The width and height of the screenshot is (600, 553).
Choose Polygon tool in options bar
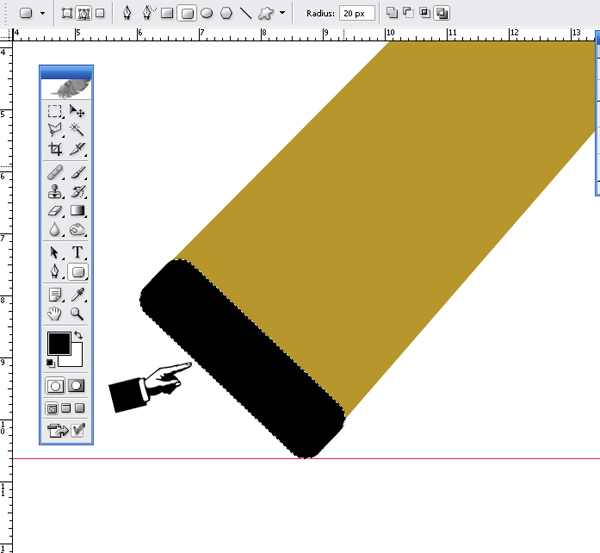click(x=227, y=13)
